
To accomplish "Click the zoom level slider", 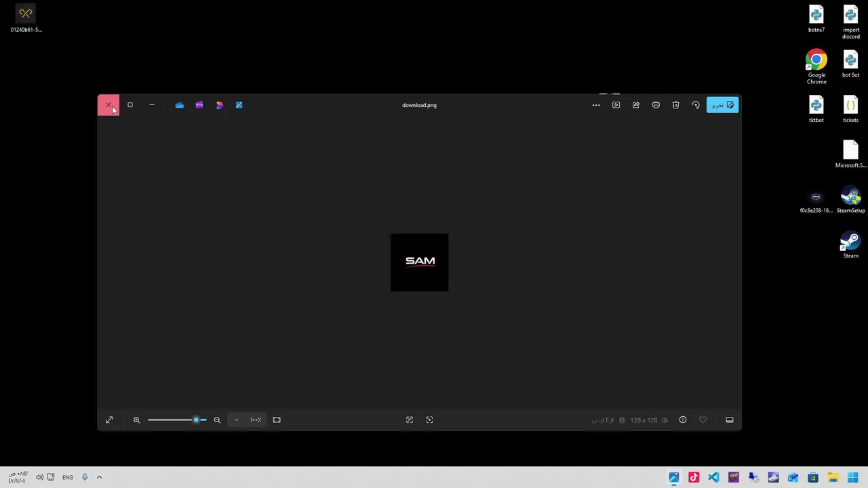I will pos(177,420).
